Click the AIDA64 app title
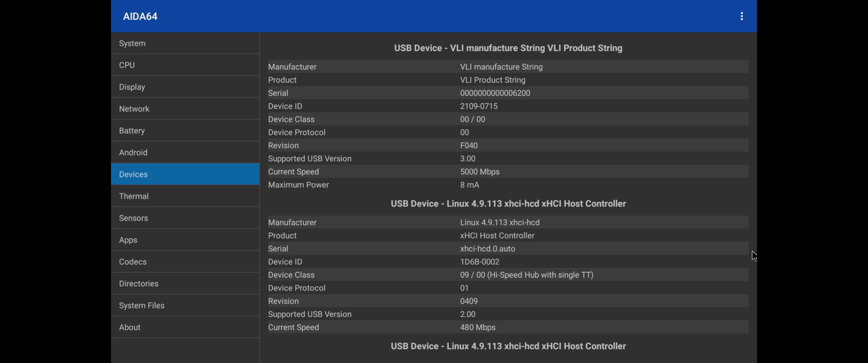 pos(140,16)
